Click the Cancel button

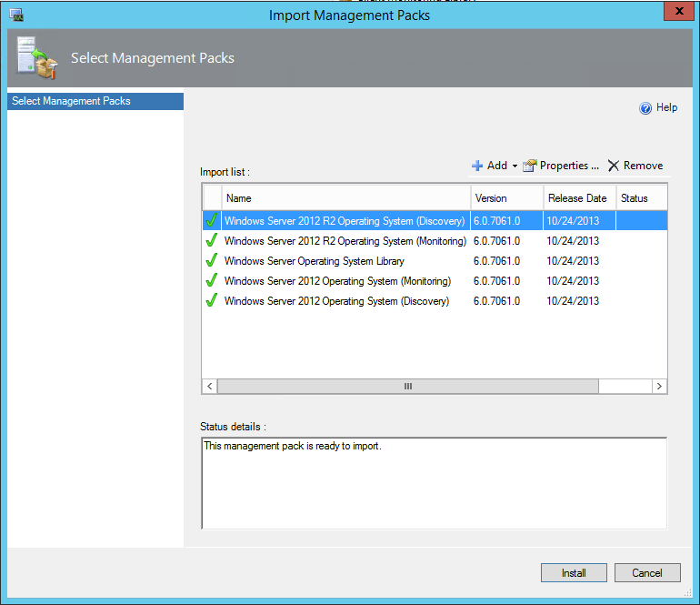pyautogui.click(x=647, y=573)
